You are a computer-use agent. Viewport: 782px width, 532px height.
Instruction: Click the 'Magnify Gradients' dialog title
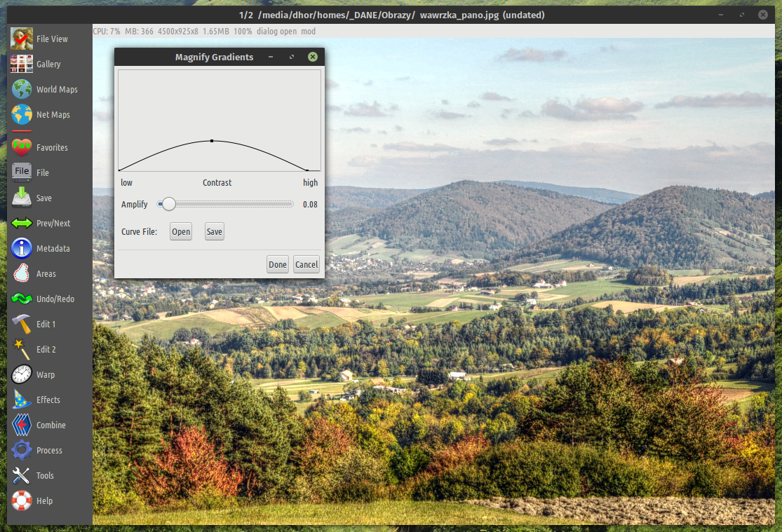pos(214,57)
